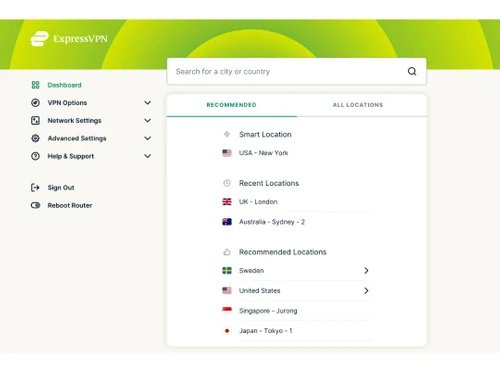Select Australia - Sydney - 2
The height and width of the screenshot is (375, 500).
pyautogui.click(x=272, y=222)
